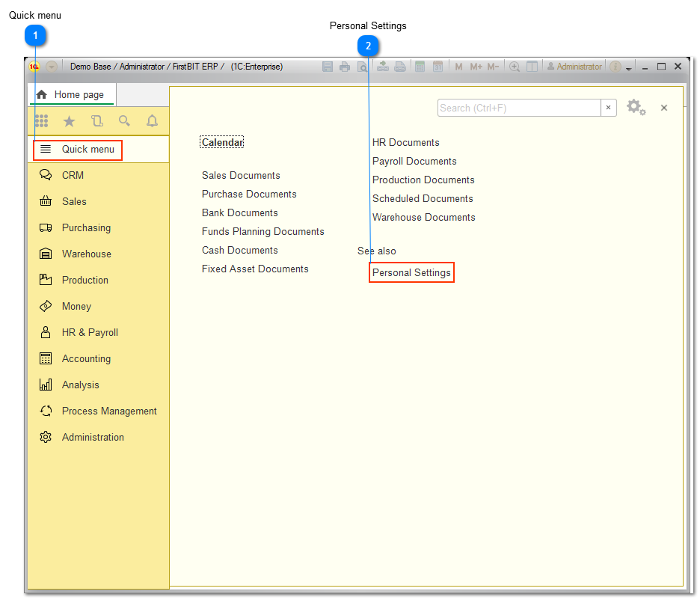Open Cash Documents
Viewport: 700px width, 600px height.
point(240,251)
